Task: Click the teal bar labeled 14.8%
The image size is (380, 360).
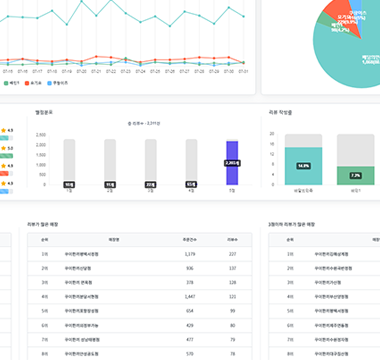Action: pyautogui.click(x=303, y=166)
